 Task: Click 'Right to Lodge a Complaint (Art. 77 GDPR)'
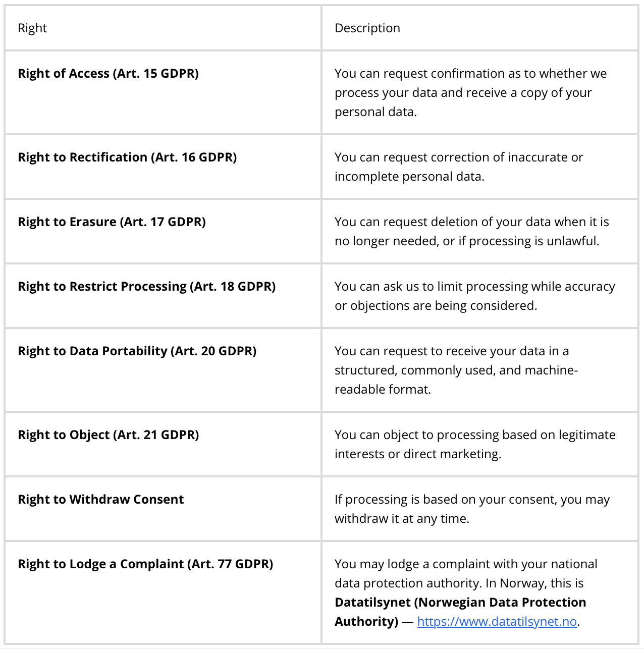[x=145, y=564]
